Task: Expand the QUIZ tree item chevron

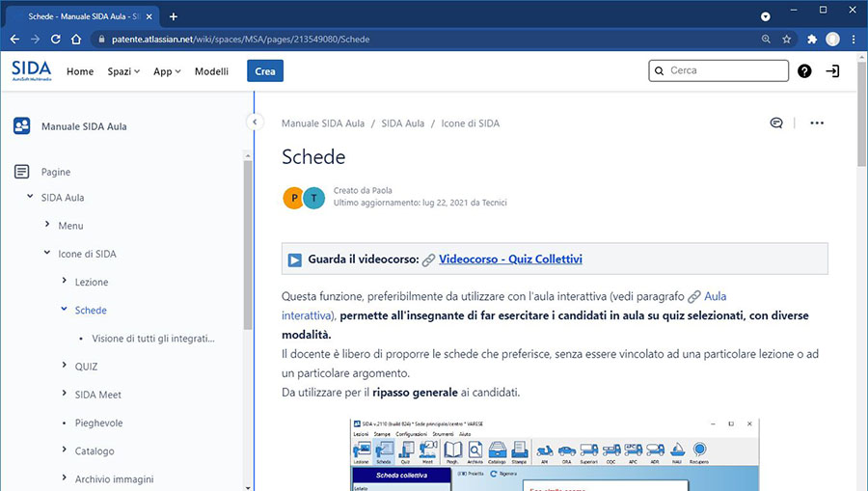Action: [x=64, y=367]
